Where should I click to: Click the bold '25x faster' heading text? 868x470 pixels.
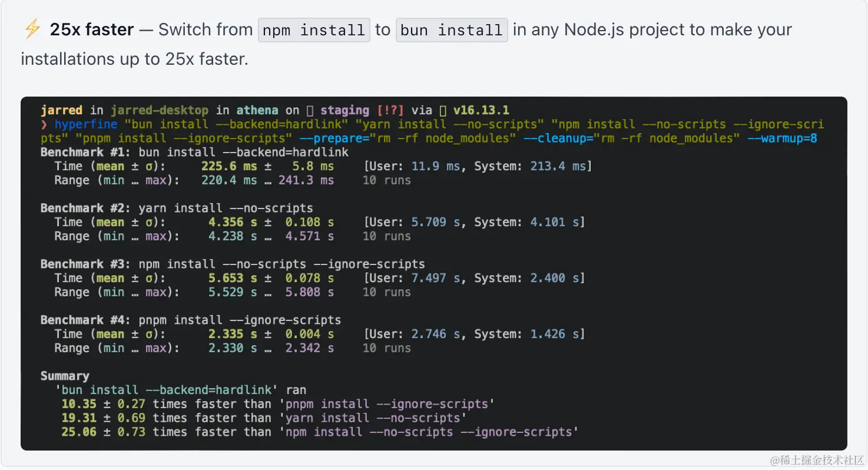point(92,29)
